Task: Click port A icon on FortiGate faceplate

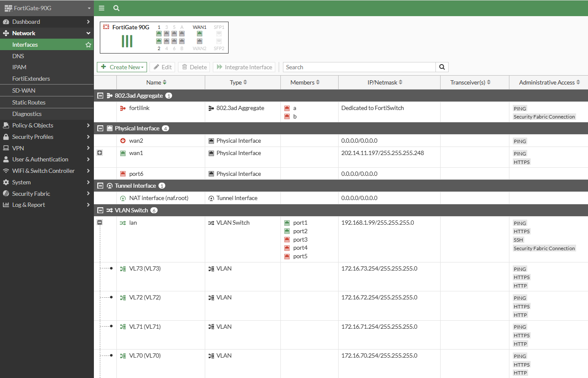Action: point(182,34)
